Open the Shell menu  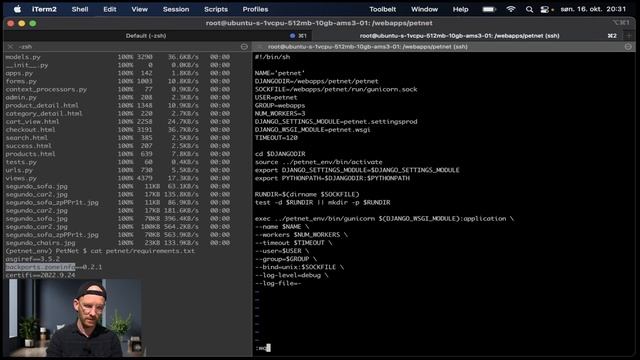pos(80,9)
